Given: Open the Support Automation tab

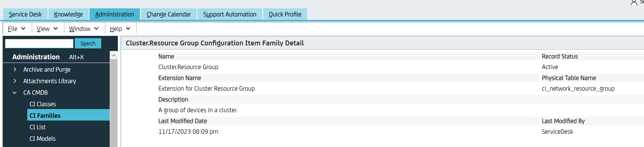Looking at the screenshot, I should (230, 15).
